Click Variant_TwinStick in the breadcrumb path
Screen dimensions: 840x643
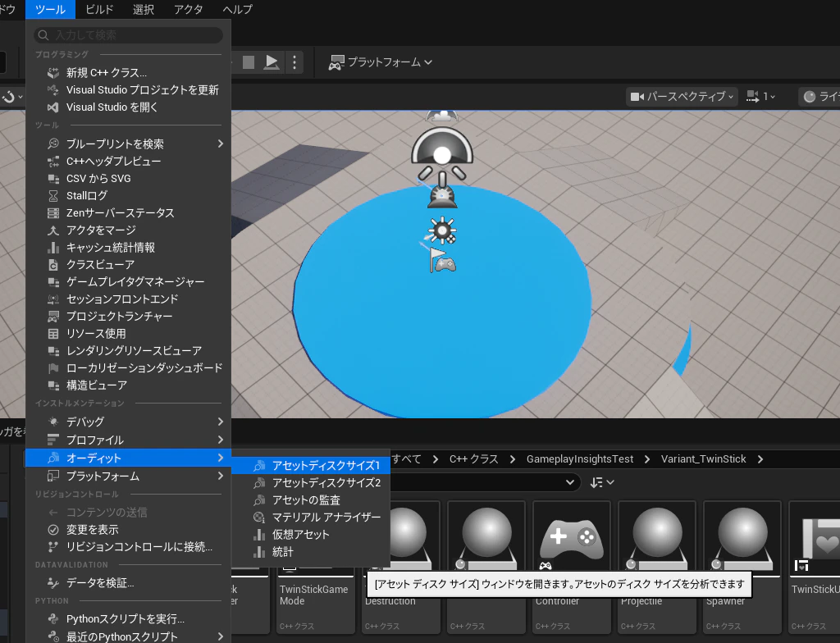point(703,459)
